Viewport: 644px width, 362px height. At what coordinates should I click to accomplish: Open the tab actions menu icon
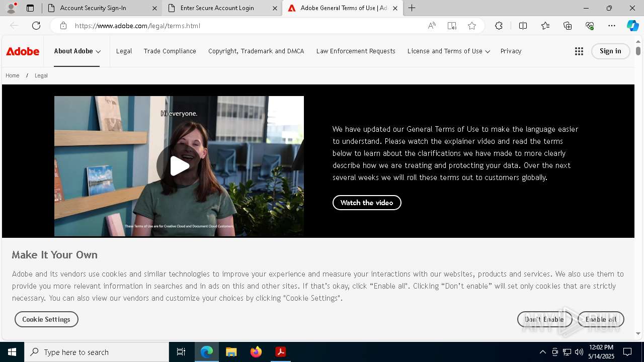click(30, 8)
